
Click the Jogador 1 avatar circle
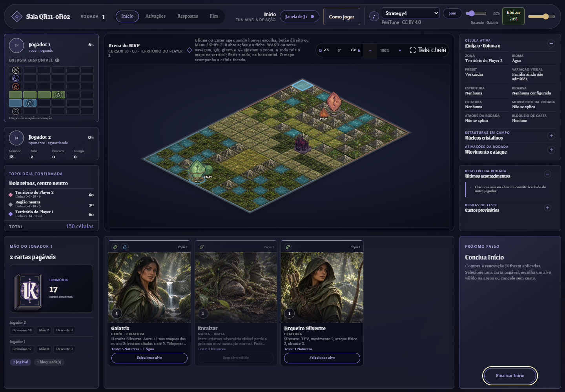tap(16, 45)
